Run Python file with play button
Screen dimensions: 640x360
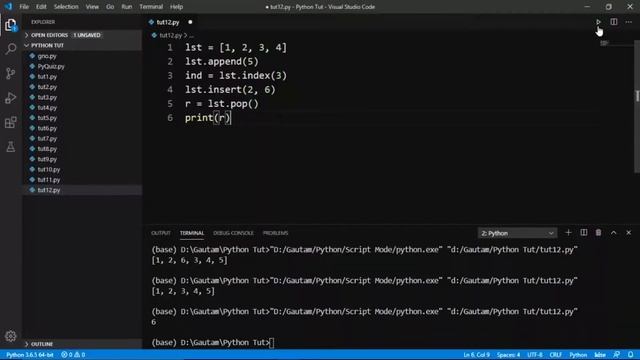coord(598,22)
